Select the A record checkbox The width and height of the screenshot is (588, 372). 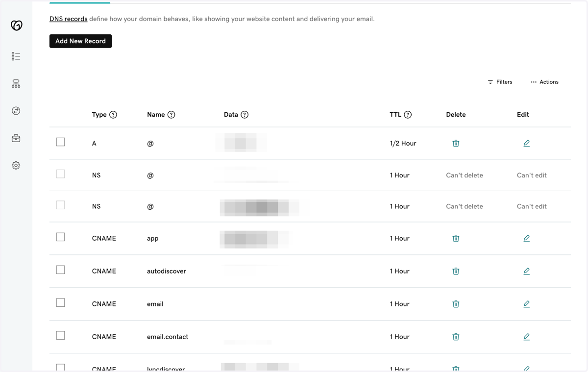click(60, 142)
